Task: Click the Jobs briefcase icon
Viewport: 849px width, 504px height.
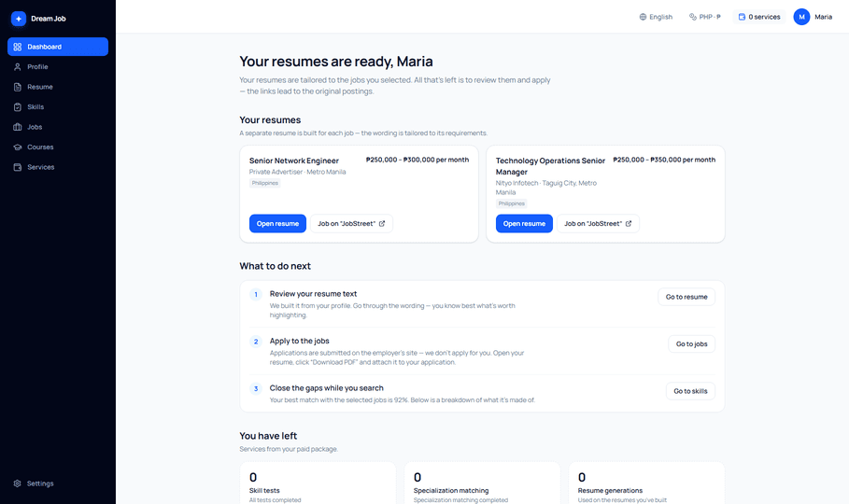Action: pos(18,127)
